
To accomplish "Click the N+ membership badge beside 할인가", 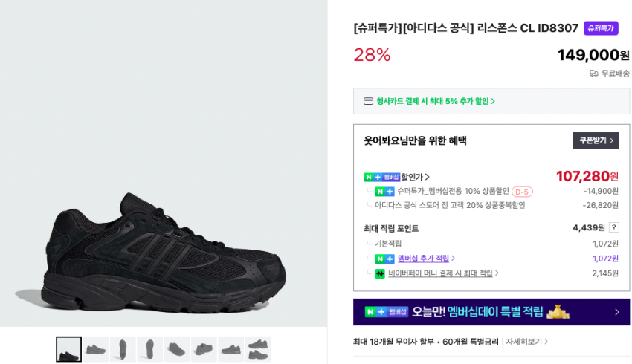I will tap(382, 177).
